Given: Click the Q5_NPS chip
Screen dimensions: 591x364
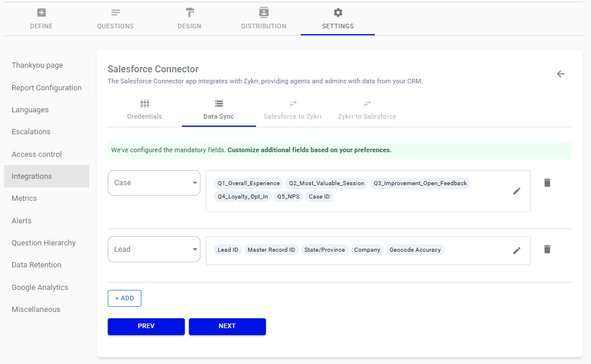Looking at the screenshot, I should point(289,197).
